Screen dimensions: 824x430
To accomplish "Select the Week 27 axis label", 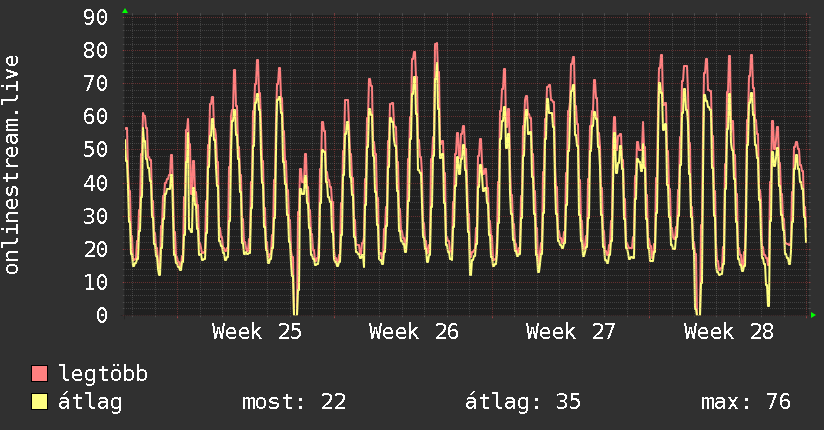I will pyautogui.click(x=571, y=332).
